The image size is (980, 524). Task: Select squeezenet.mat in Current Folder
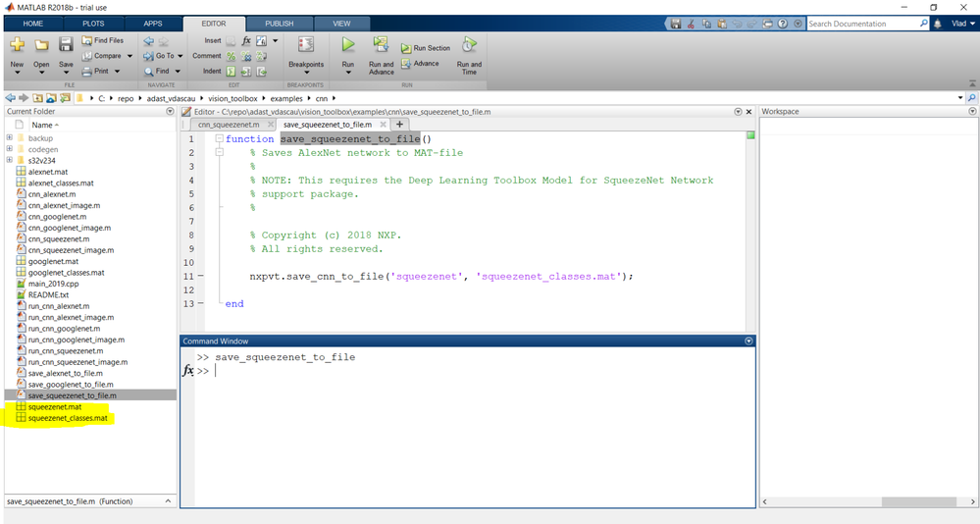pyautogui.click(x=54, y=406)
